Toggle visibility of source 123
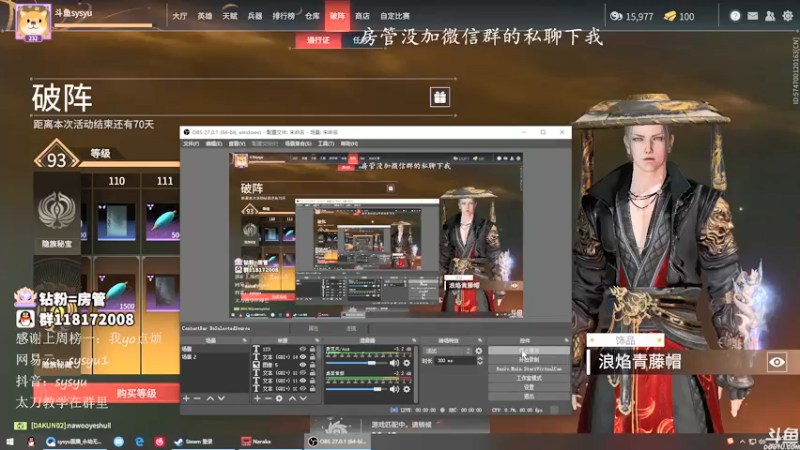The height and width of the screenshot is (450, 800). tap(303, 349)
